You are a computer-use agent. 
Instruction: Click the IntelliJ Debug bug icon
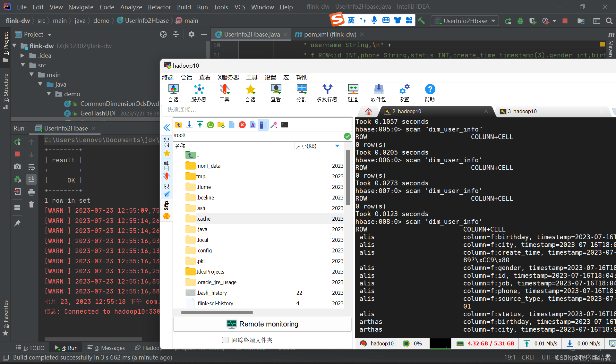tap(520, 21)
